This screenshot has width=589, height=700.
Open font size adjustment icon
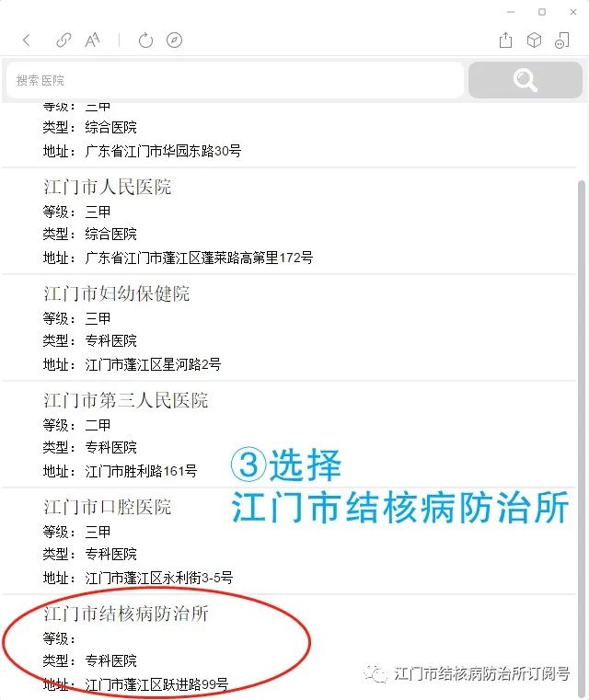(x=92, y=40)
